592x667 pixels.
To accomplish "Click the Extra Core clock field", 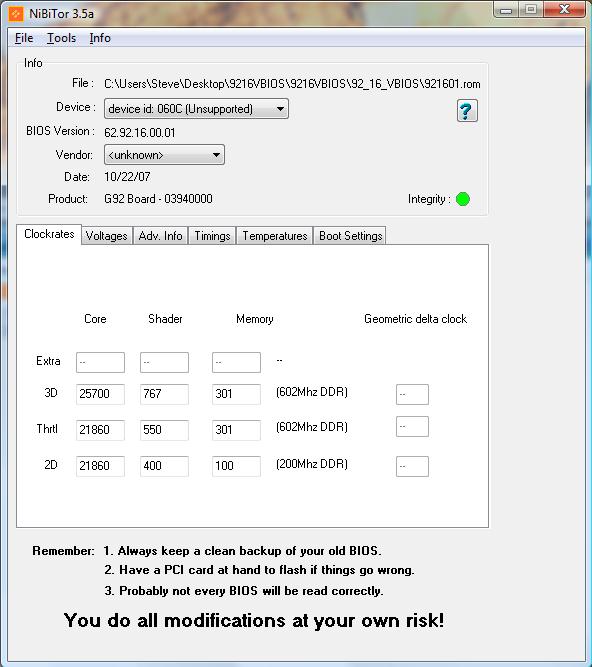I will point(100,362).
